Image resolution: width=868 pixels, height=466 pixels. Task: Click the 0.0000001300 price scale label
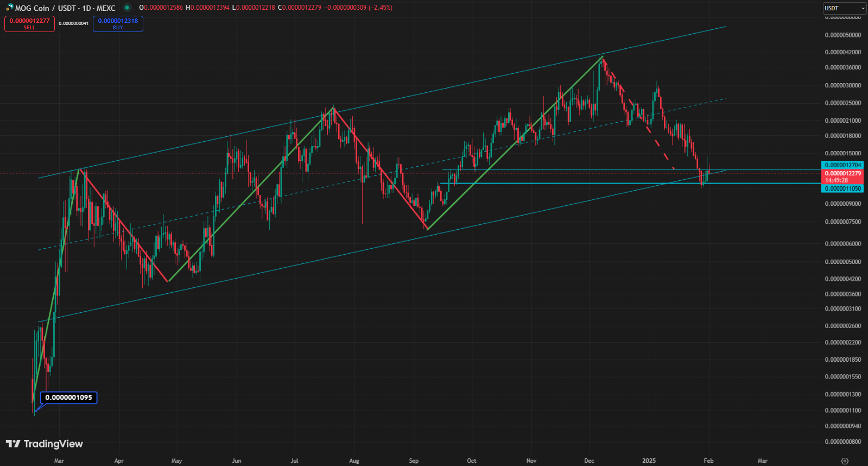click(x=843, y=395)
